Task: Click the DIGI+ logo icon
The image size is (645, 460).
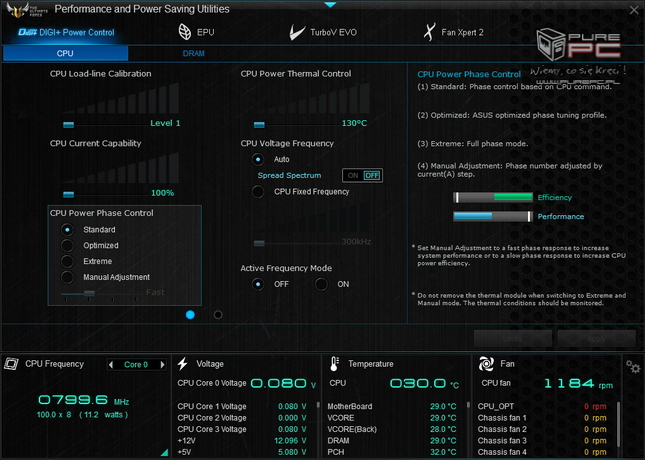Action: click(x=28, y=32)
